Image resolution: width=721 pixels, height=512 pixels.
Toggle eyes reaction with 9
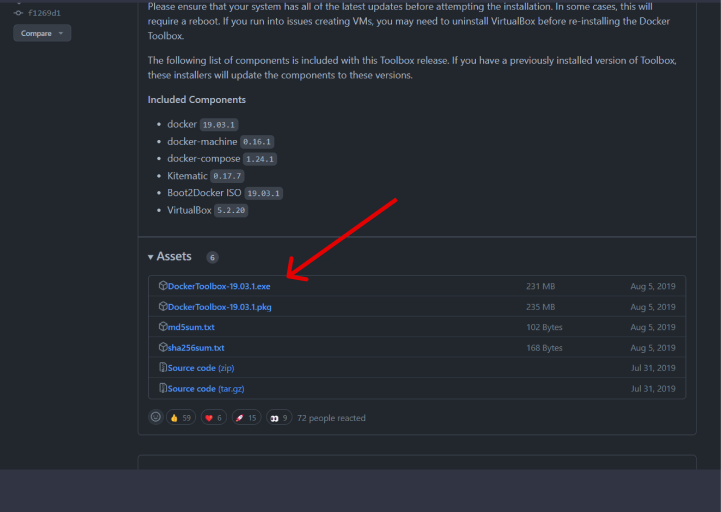point(279,418)
